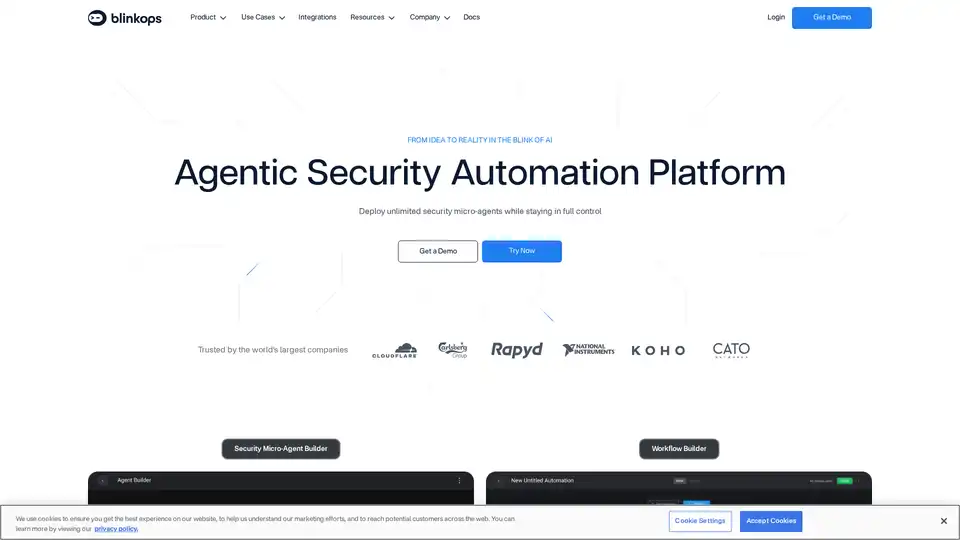
Task: Dismiss the cookie banner with the X
Action: [943, 521]
